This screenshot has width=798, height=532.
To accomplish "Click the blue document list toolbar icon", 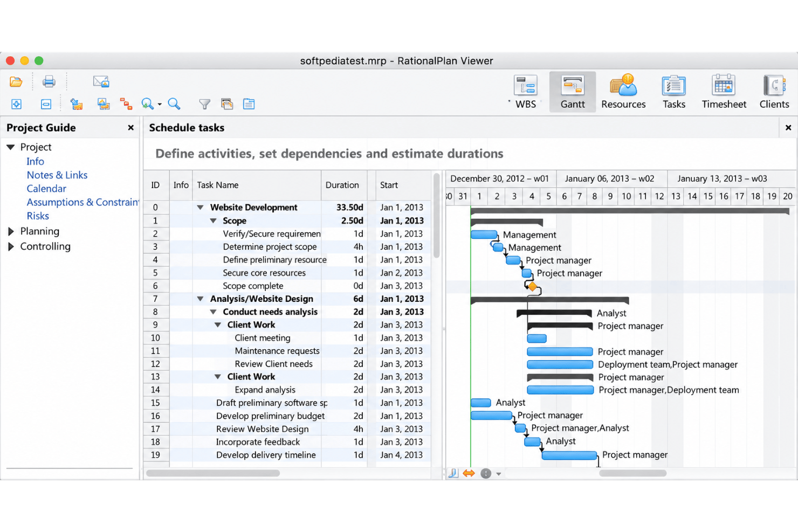I will coord(249,104).
